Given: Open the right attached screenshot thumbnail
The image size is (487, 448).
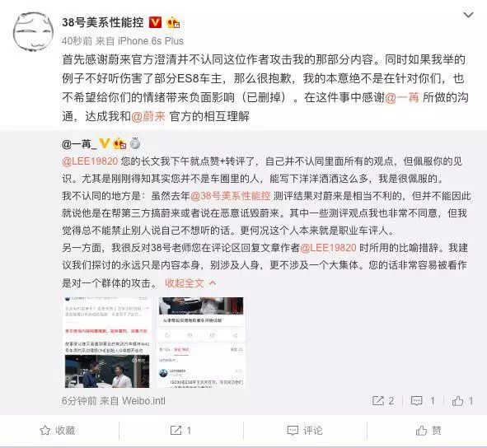Looking at the screenshot, I should click(x=201, y=343).
